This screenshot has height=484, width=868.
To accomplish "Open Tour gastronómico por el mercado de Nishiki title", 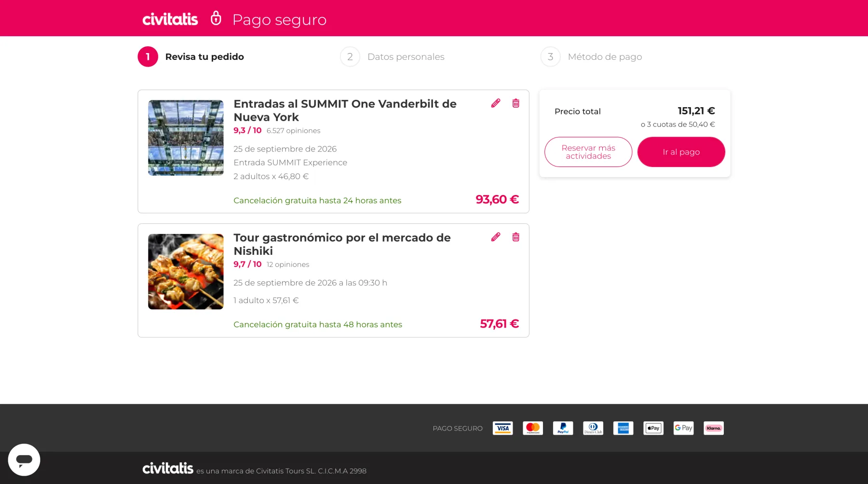I will 342,244.
